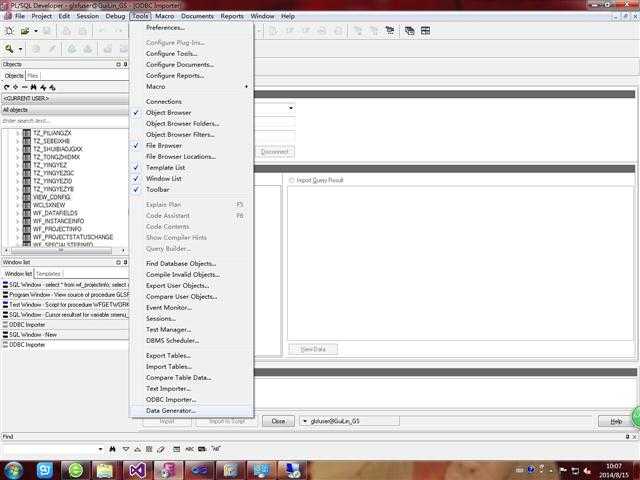640x480 pixels.
Task: Click the Enter search text field
Action: [x=65, y=121]
